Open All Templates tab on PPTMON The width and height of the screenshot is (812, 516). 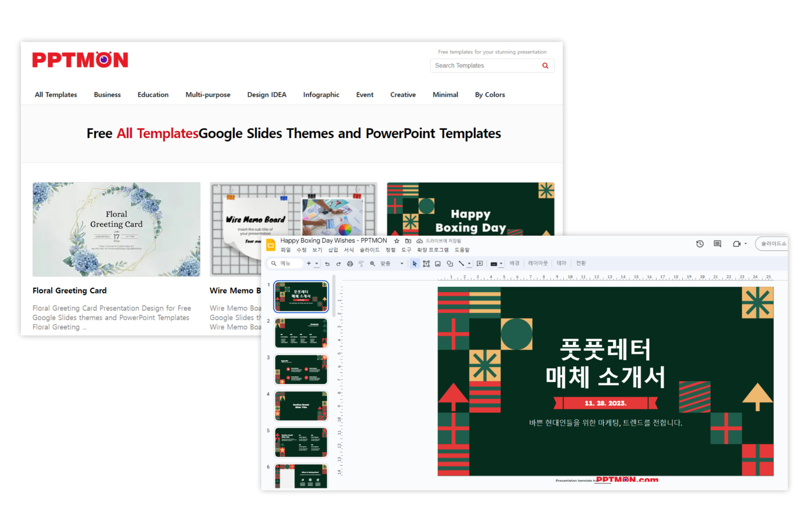pyautogui.click(x=56, y=95)
